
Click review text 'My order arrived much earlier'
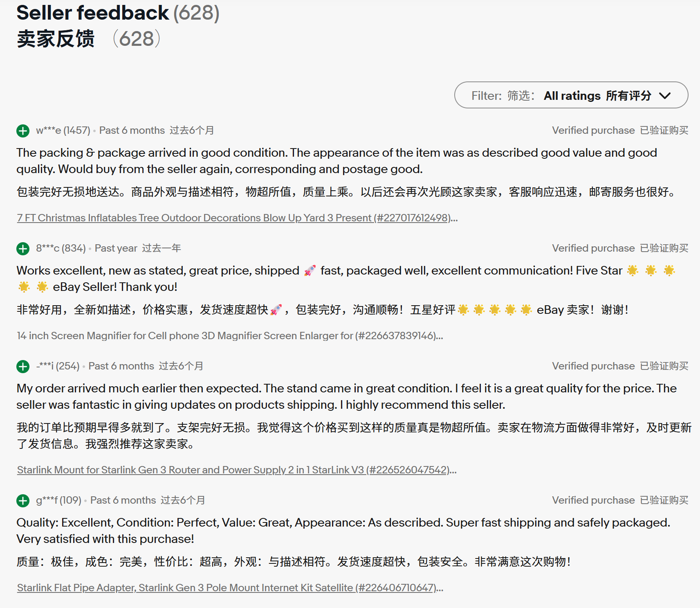(x=346, y=396)
